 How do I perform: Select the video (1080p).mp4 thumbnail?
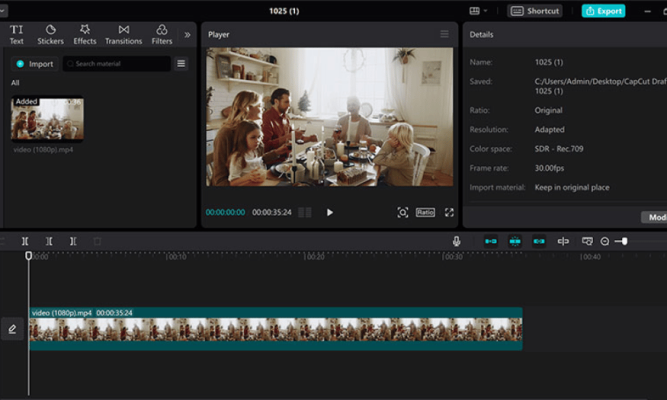tap(47, 119)
